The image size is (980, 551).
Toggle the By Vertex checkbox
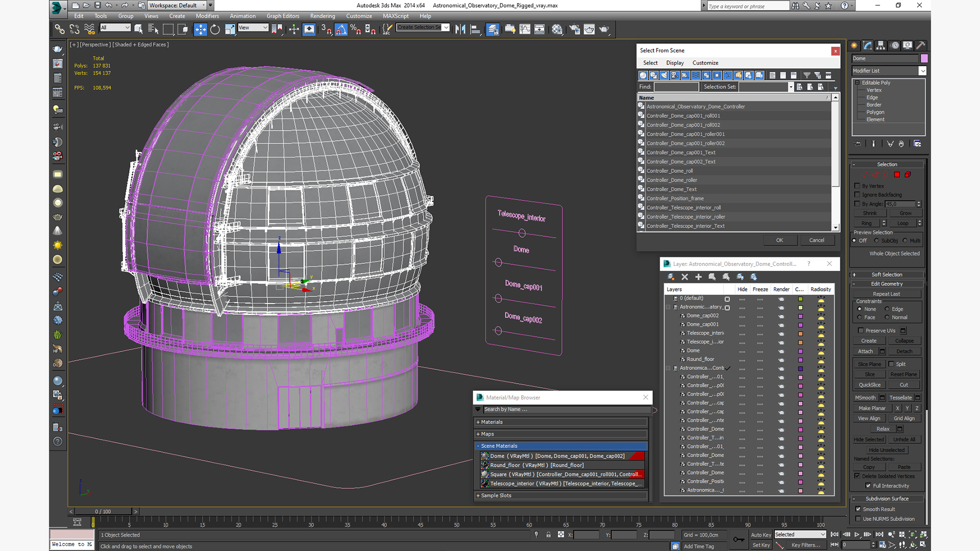(857, 186)
